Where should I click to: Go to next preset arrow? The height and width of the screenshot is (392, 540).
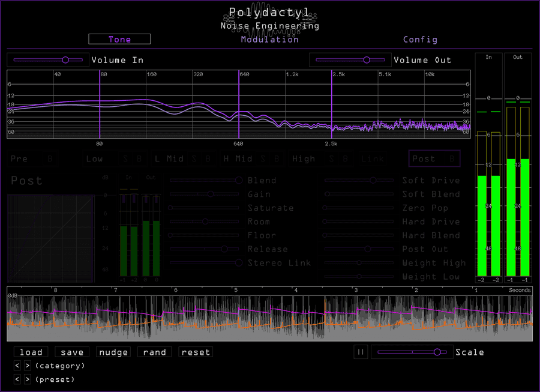pyautogui.click(x=28, y=379)
